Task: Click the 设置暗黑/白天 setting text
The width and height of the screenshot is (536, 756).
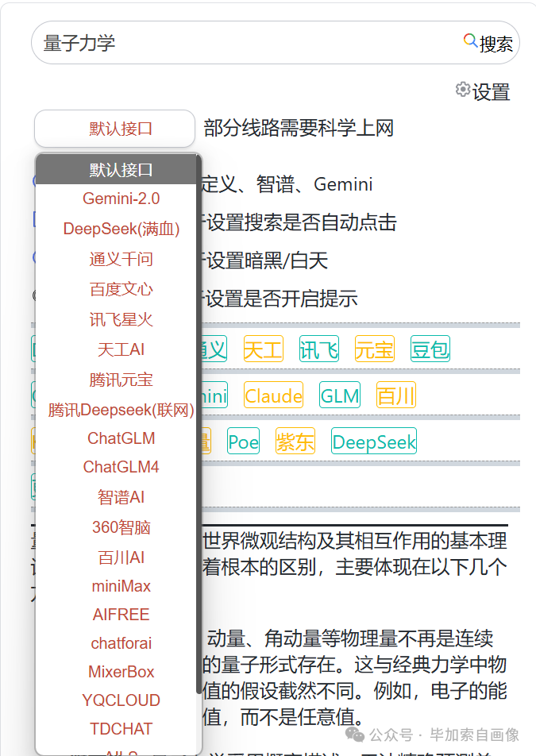Action: pyautogui.click(x=267, y=260)
